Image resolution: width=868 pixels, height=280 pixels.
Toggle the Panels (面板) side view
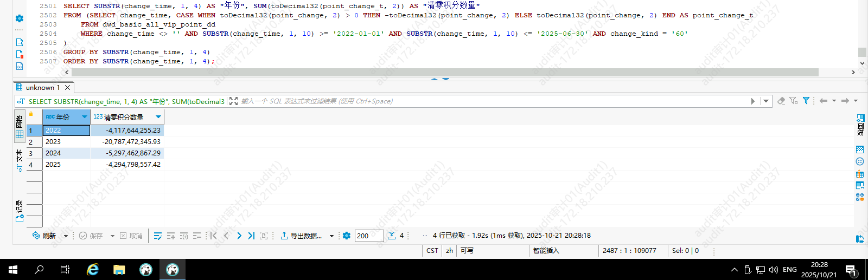coord(860,126)
